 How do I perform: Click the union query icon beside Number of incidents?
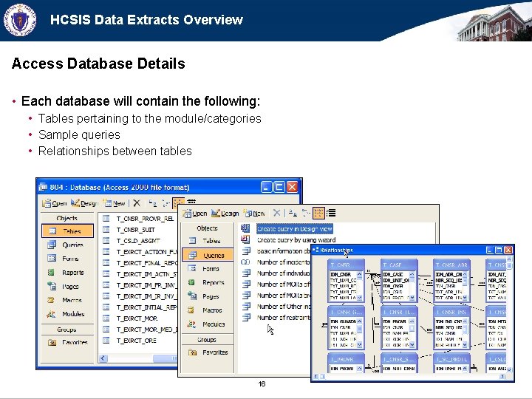point(245,262)
